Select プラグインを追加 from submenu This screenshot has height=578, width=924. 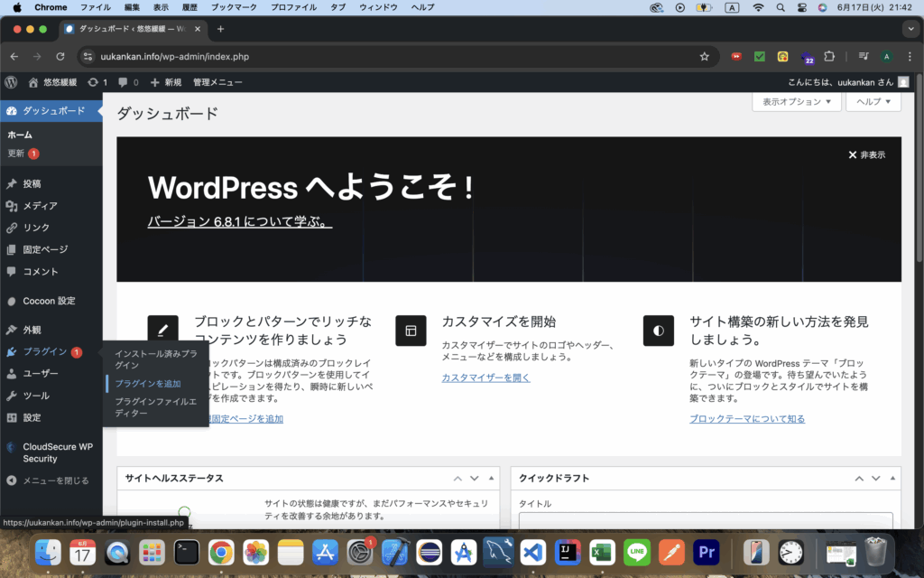tap(148, 384)
